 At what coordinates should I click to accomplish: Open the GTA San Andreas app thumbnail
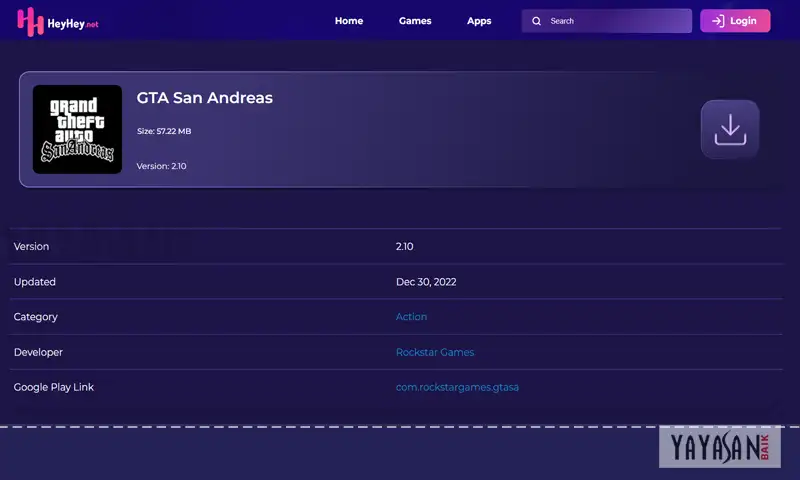[x=77, y=129]
